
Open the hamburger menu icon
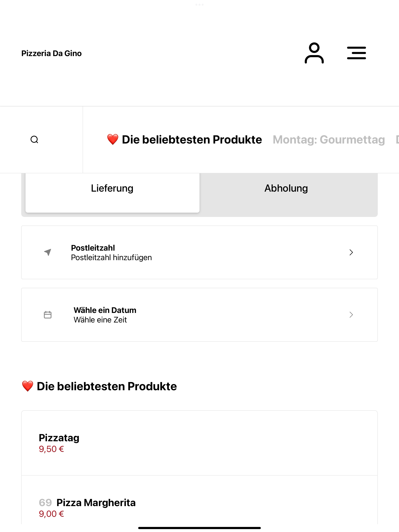tap(356, 53)
